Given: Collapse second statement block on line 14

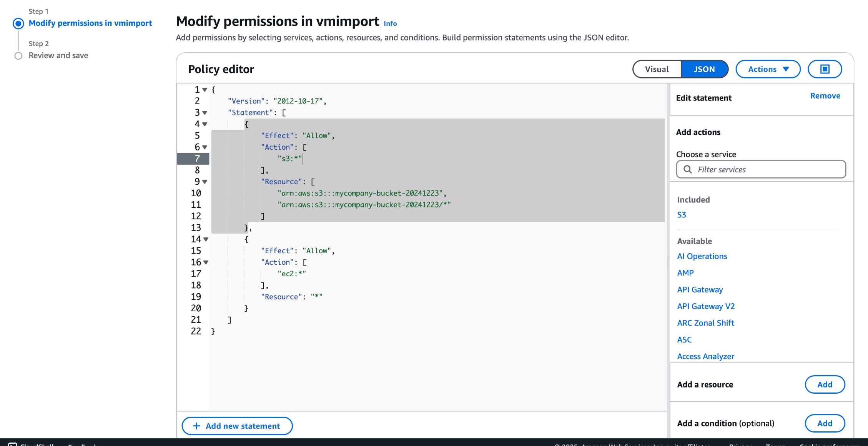Looking at the screenshot, I should (x=206, y=239).
